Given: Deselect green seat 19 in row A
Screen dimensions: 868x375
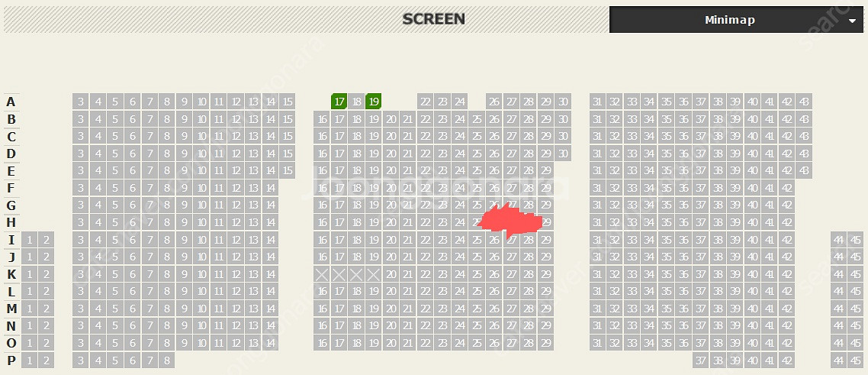Looking at the screenshot, I should coord(374,102).
